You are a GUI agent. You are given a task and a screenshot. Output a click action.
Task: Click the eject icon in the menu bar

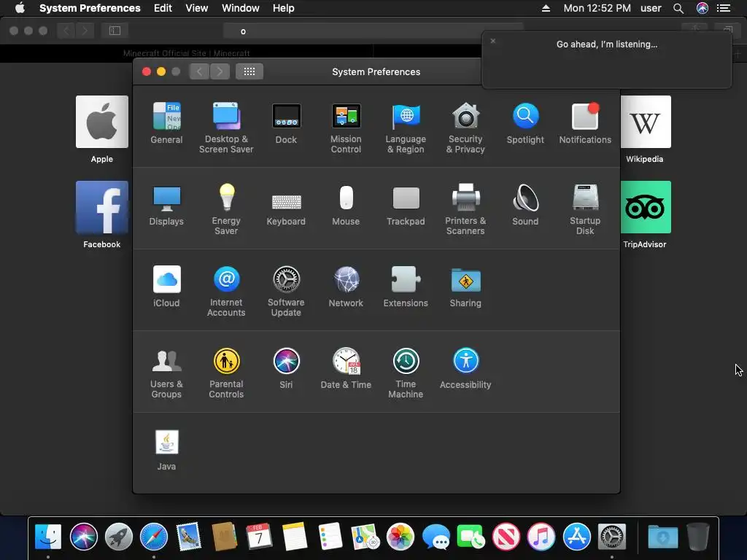point(546,8)
